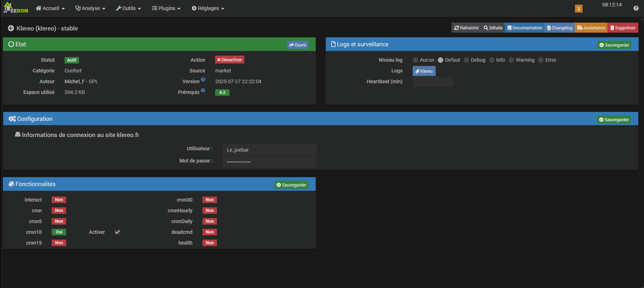
Task: Click the Non badge next to cronHourly
Action: coord(210,211)
